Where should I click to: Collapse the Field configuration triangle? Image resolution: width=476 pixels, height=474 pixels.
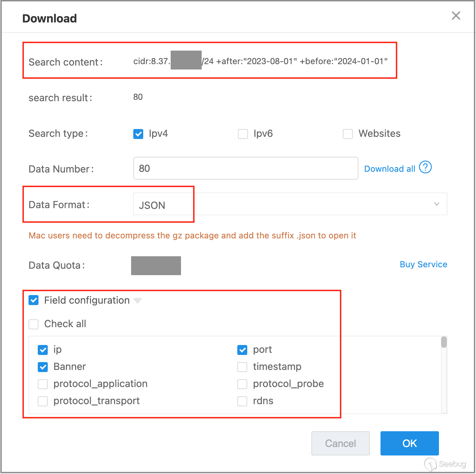click(138, 301)
